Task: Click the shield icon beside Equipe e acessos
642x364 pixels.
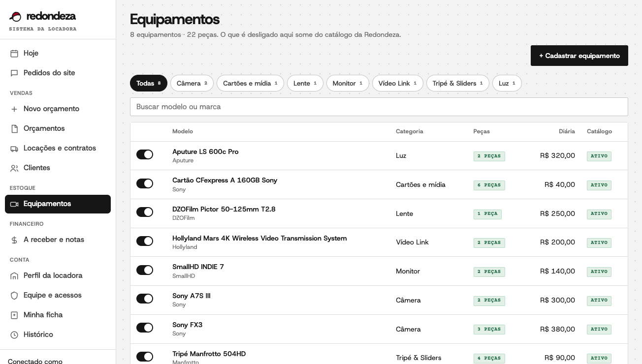Action: [x=14, y=295]
